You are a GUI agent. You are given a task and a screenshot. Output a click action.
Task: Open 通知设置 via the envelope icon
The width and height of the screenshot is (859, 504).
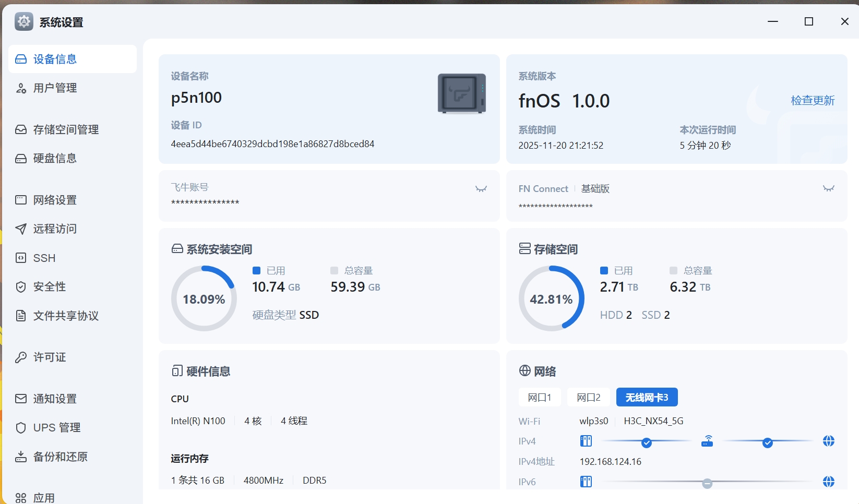(21, 399)
